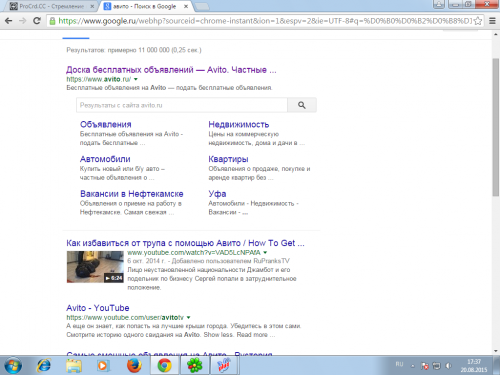Open the ICQ flower icon in taskbar
This screenshot has height=375, width=500.
point(195,366)
